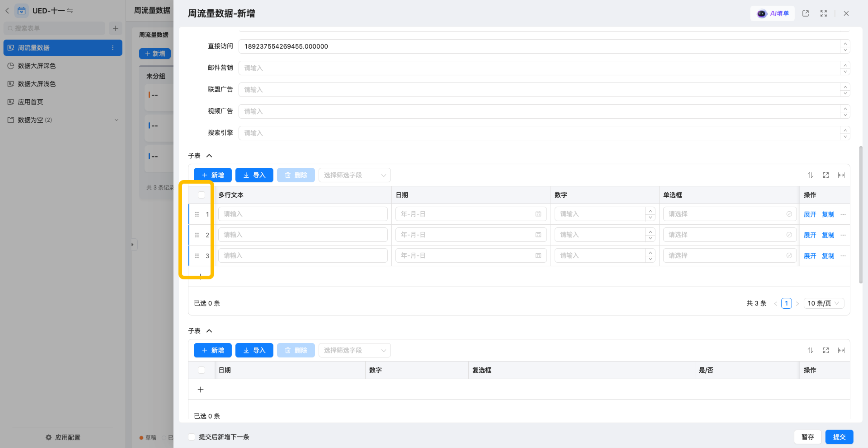868x448 pixels.
Task: Click sort icon in first subtable toolbar
Action: [810, 175]
